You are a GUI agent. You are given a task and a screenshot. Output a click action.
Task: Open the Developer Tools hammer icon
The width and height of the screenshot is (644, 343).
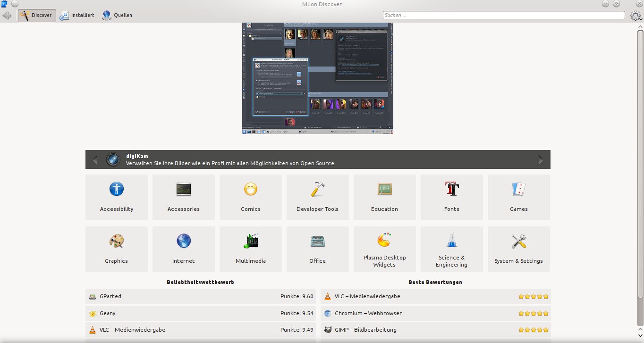[318, 189]
